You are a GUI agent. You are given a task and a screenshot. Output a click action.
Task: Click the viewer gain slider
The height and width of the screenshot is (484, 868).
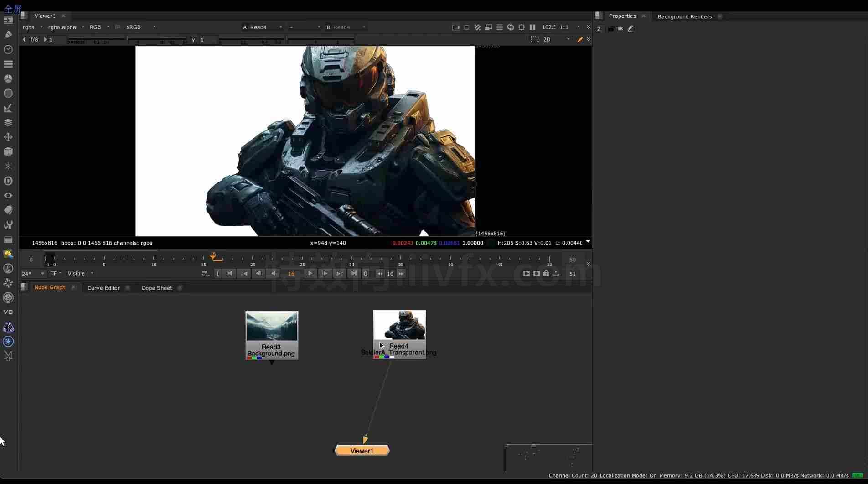click(x=128, y=40)
